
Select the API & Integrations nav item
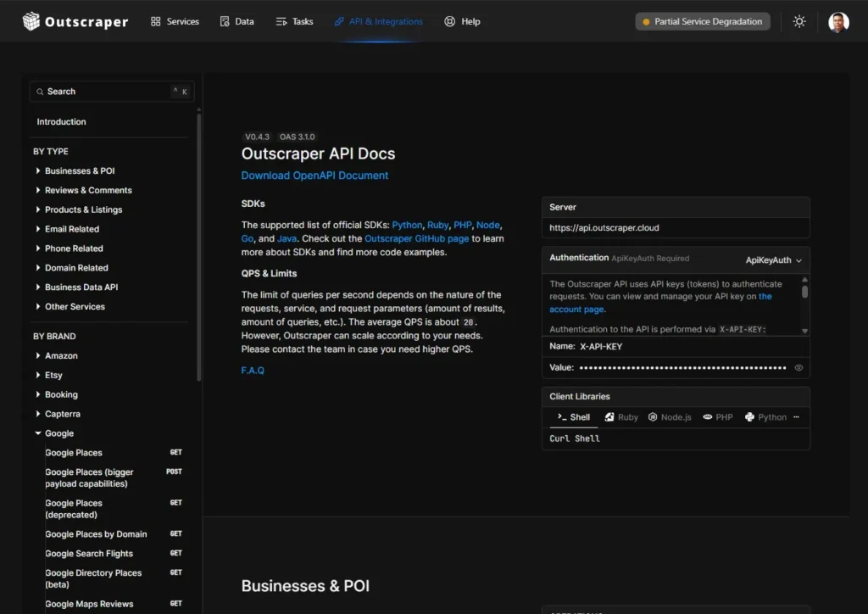[379, 21]
